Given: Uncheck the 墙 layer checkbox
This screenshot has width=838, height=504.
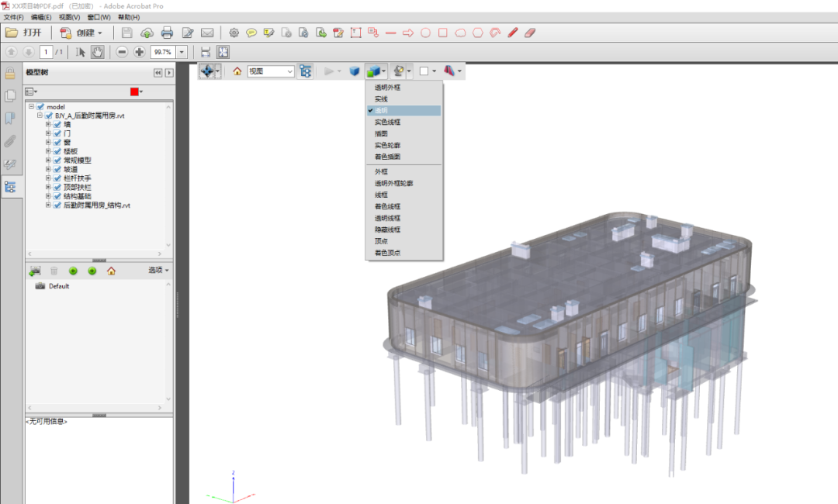Looking at the screenshot, I should [x=57, y=124].
